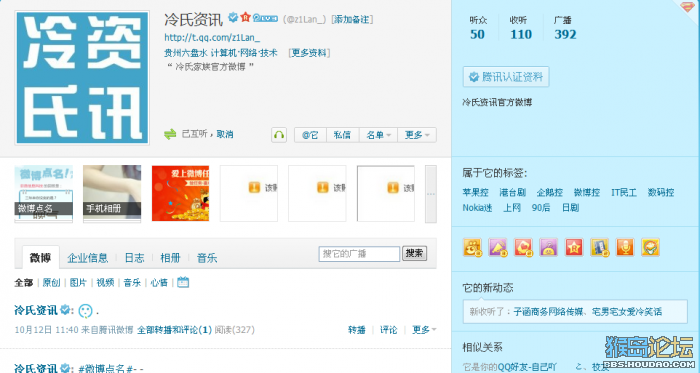The image size is (700, 373).
Task: Open the red 爱上微博 thumbnail
Action: pyautogui.click(x=180, y=194)
